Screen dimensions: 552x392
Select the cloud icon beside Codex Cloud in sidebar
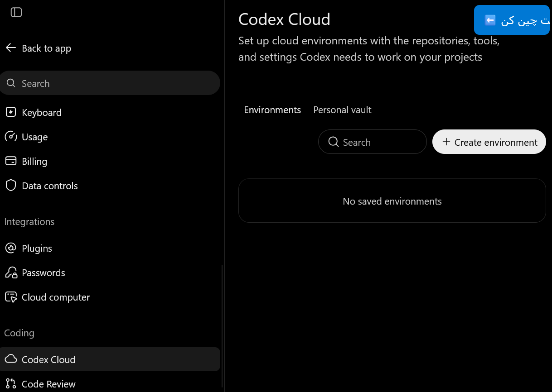(10, 359)
